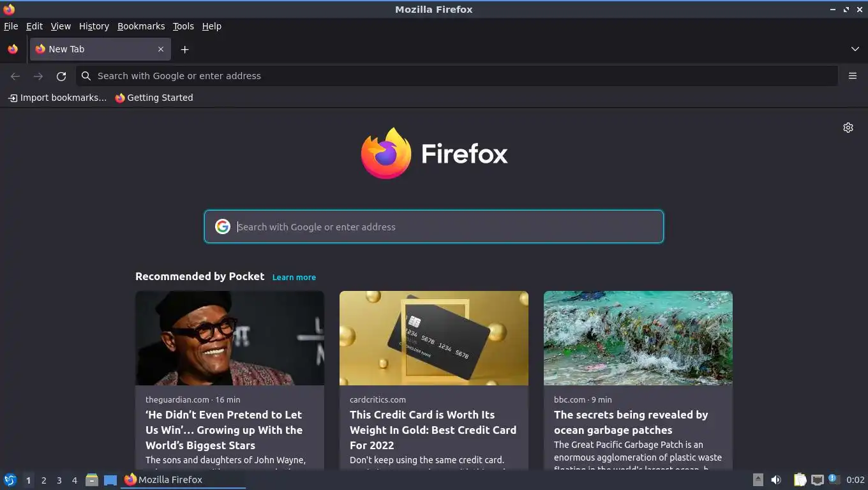This screenshot has width=868, height=490.
Task: Open the list all tabs dropdown
Action: [855, 49]
